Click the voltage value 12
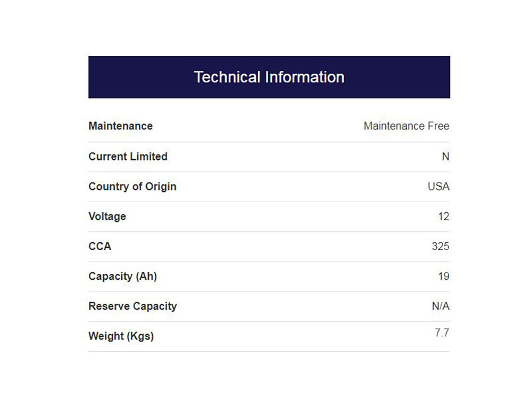The image size is (532, 399). (x=444, y=217)
